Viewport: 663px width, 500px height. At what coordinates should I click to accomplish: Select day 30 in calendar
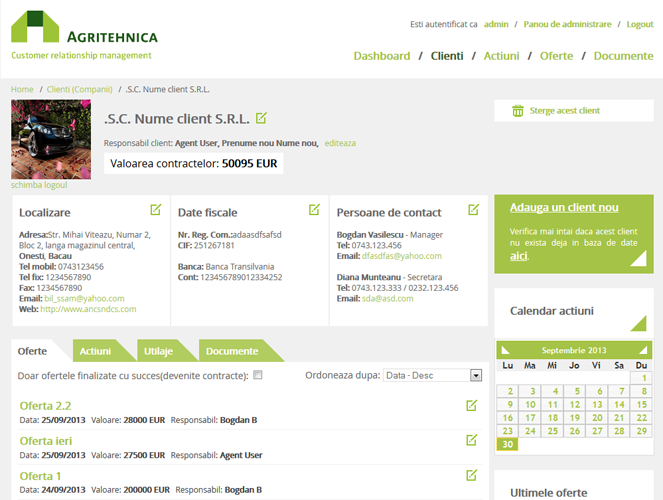[x=507, y=444]
